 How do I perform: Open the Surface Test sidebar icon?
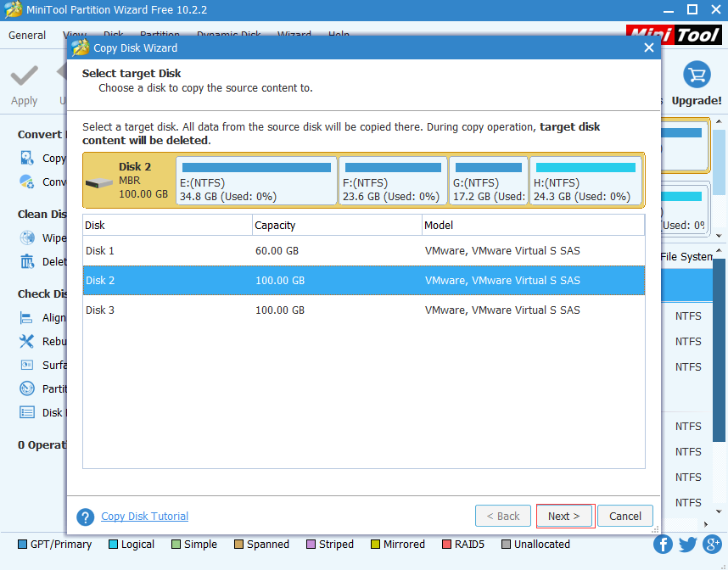27,365
